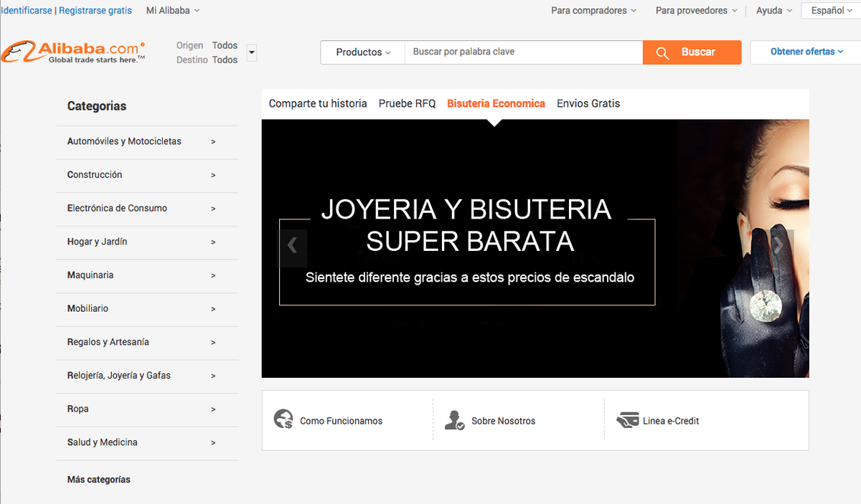
Task: Click the banner dropdown arrow below the logo
Action: click(251, 52)
